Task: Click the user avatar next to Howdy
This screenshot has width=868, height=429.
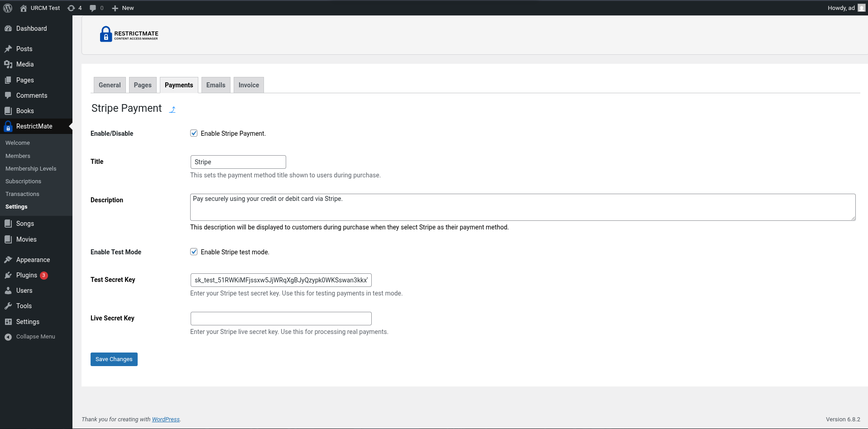Action: [861, 8]
